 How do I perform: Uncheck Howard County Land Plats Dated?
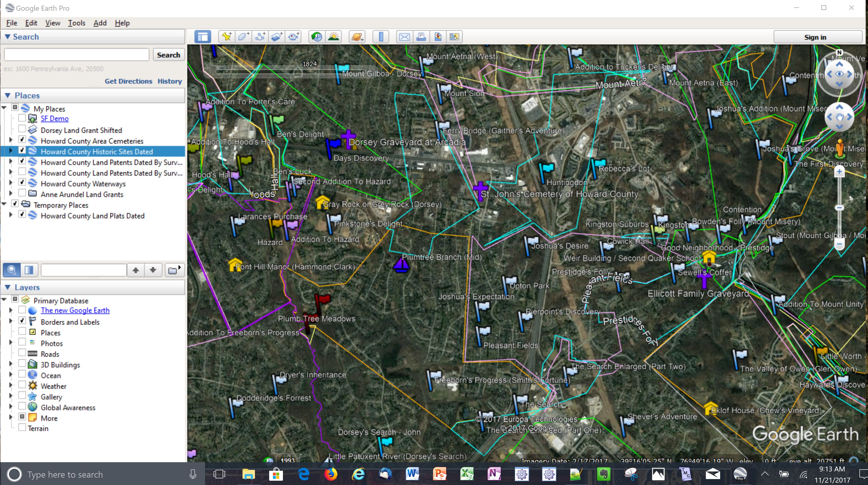coord(22,214)
